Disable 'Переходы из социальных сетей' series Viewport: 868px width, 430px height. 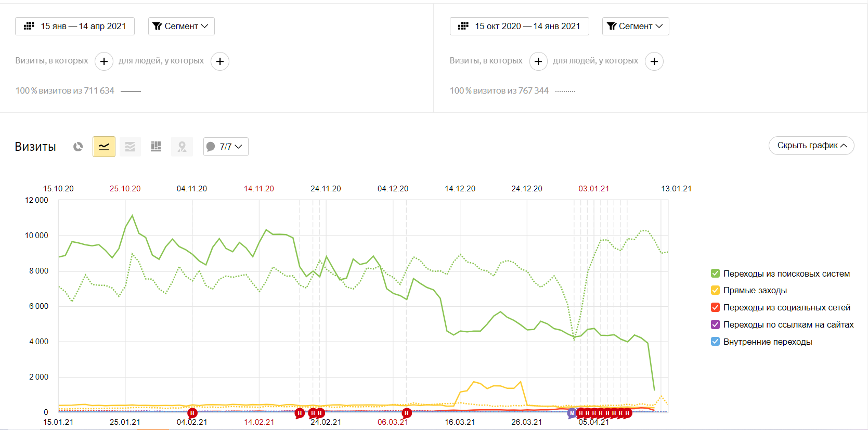click(715, 307)
